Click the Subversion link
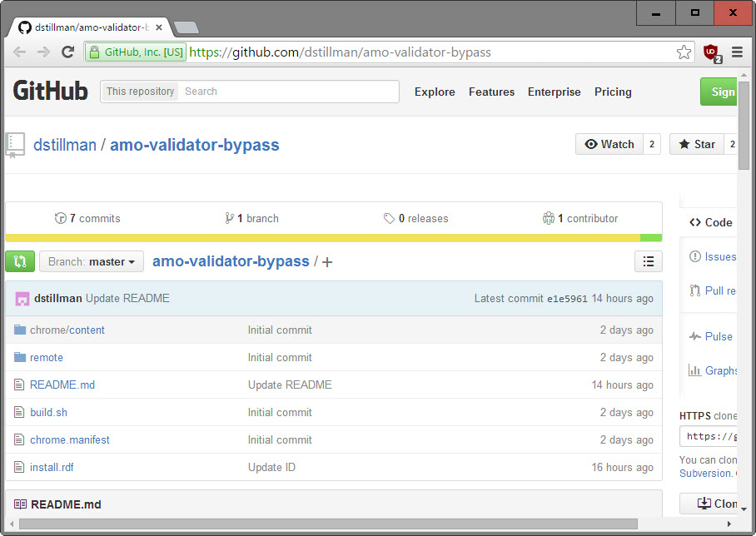 [706, 474]
